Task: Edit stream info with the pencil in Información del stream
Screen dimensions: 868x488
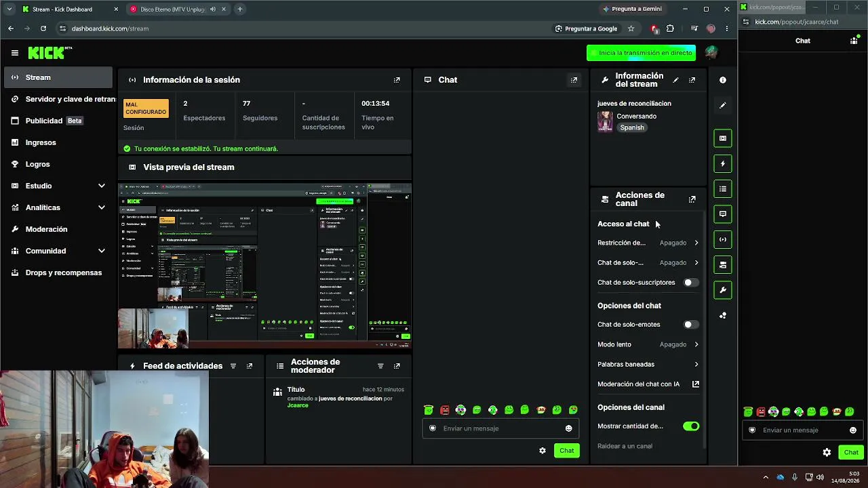Action: pyautogui.click(x=675, y=80)
